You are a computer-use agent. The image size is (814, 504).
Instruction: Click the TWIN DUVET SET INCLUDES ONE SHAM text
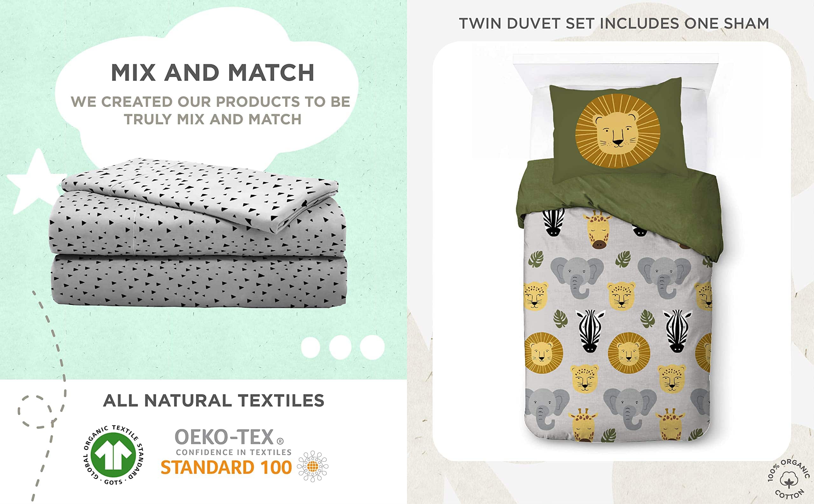coord(614,24)
